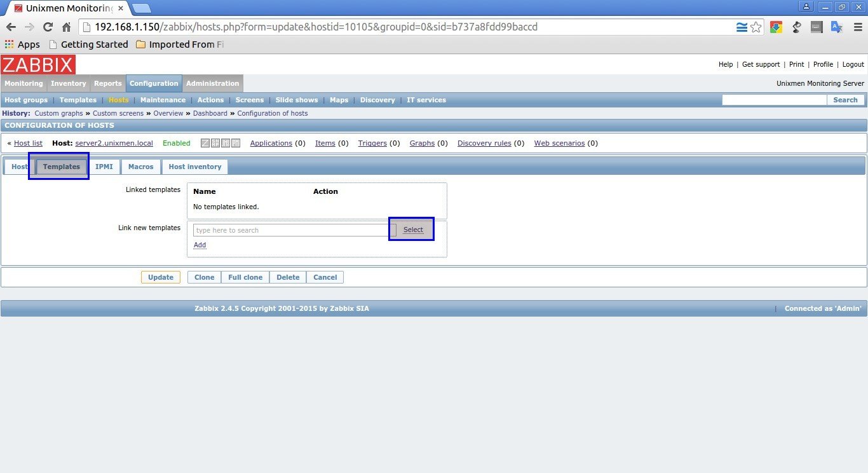Click the Translate extension icon
This screenshot has width=868, height=473.
[837, 27]
